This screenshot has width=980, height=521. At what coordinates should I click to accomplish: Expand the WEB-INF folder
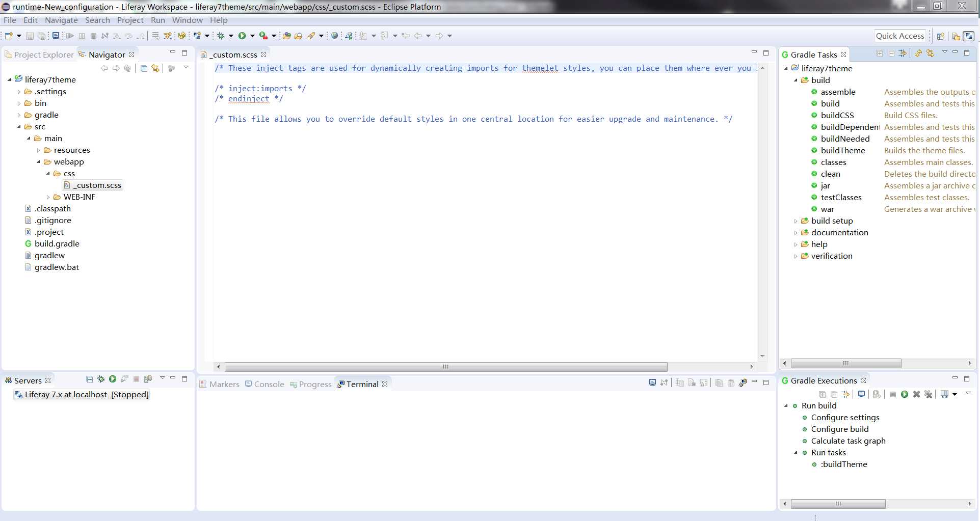tap(48, 197)
